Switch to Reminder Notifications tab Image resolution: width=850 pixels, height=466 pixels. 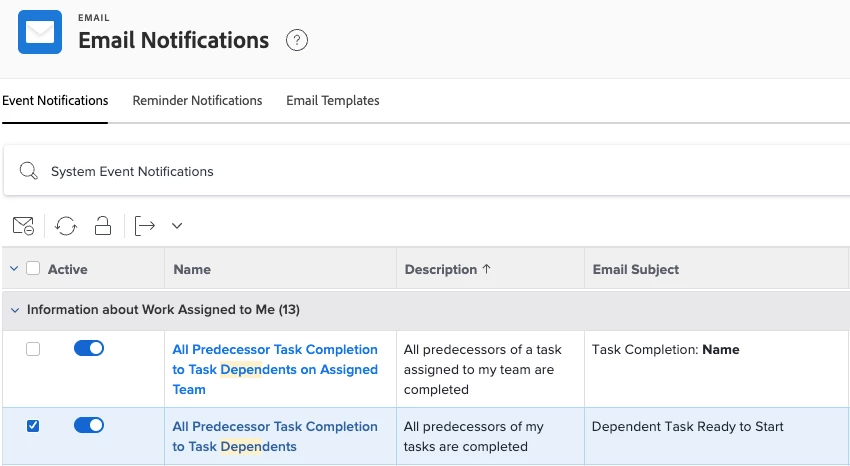click(x=197, y=101)
